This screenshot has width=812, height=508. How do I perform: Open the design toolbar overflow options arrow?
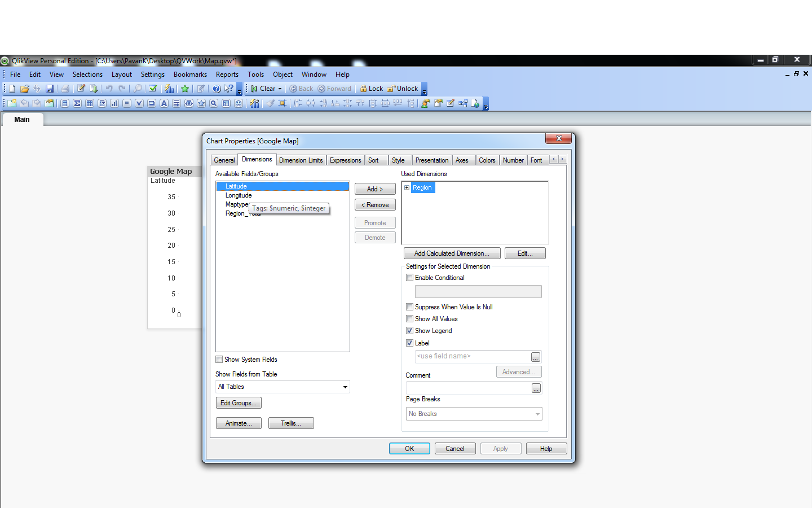pos(486,104)
